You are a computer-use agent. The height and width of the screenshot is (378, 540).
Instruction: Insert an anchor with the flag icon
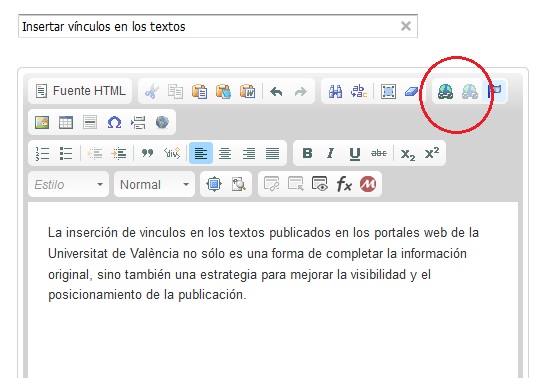494,92
